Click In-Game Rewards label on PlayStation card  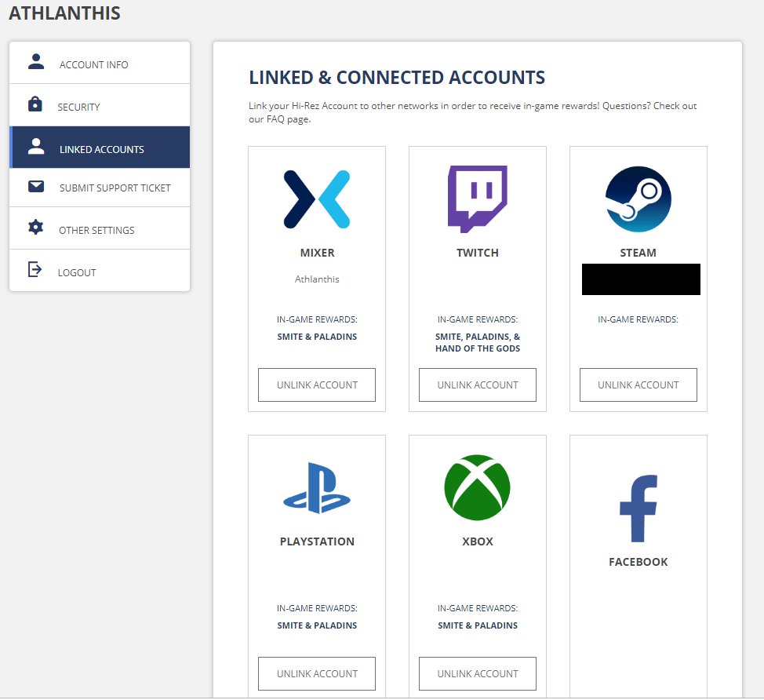[317, 608]
